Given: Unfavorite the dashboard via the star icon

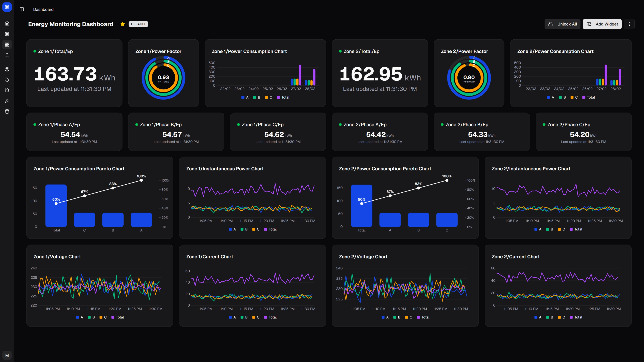Looking at the screenshot, I should click(123, 24).
